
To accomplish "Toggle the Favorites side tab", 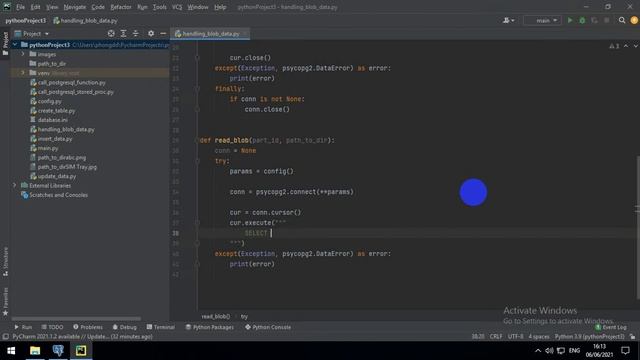I will coord(5,301).
